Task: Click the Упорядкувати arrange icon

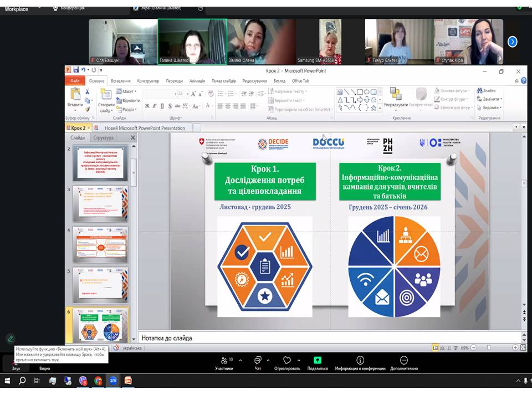Action: (x=395, y=96)
